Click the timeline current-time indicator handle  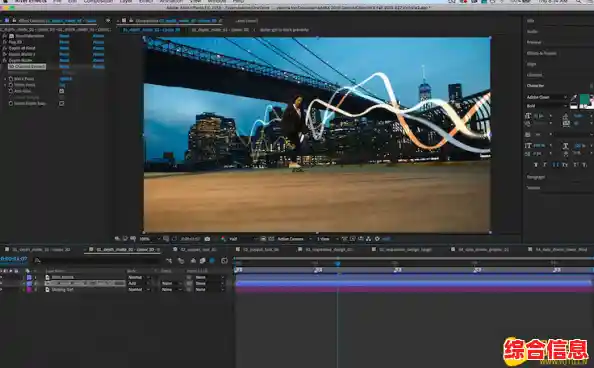(x=338, y=263)
